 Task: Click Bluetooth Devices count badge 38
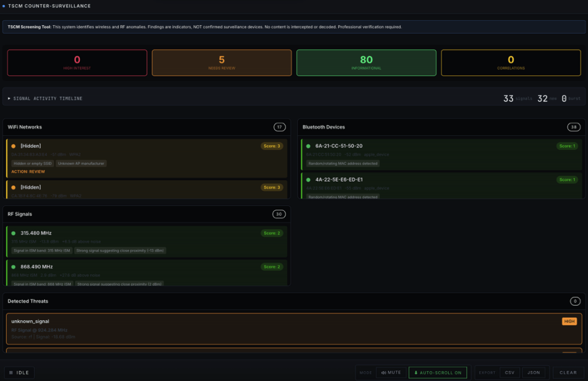pos(574,127)
